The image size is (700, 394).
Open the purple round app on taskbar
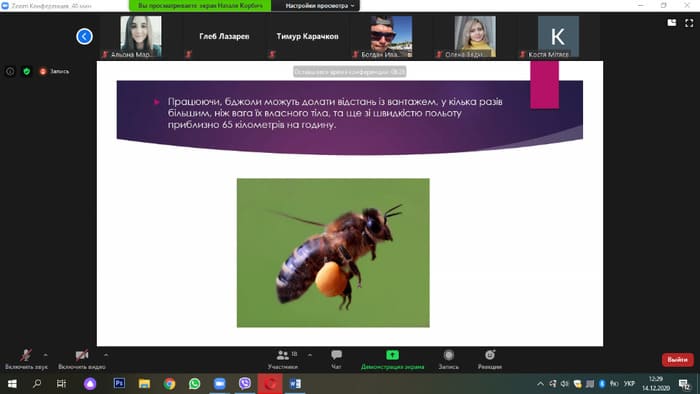[90, 384]
